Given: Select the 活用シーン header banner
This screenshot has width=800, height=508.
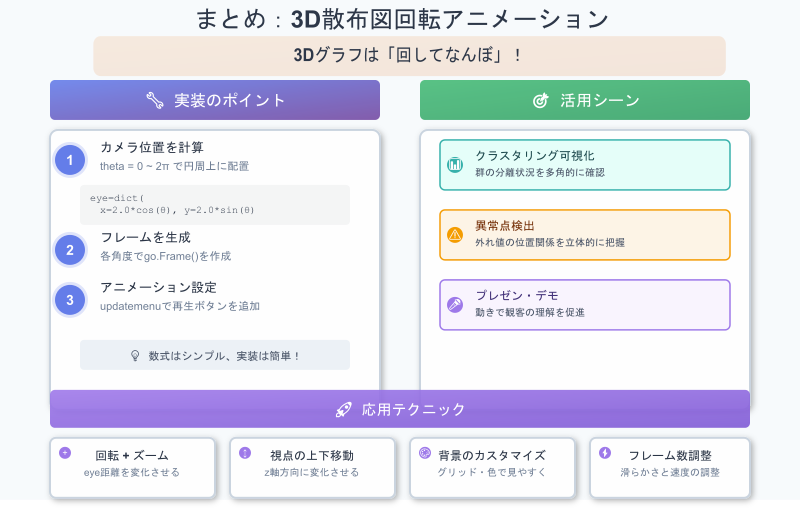Looking at the screenshot, I should pos(585,100).
